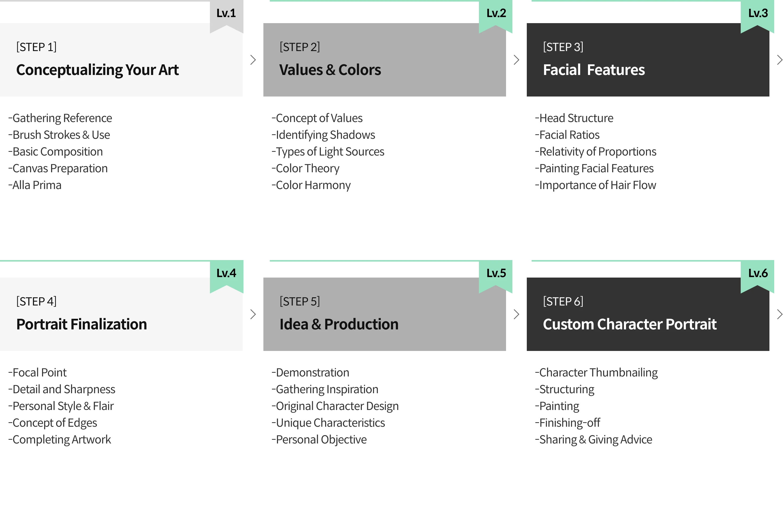
Task: Select the Facial Features step header
Action: click(x=648, y=60)
